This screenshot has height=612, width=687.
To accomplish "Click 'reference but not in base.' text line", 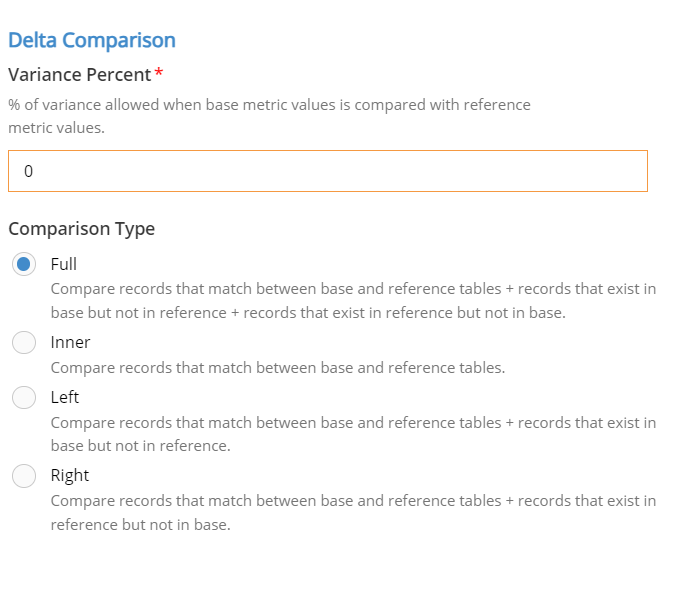I will pyautogui.click(x=141, y=524).
